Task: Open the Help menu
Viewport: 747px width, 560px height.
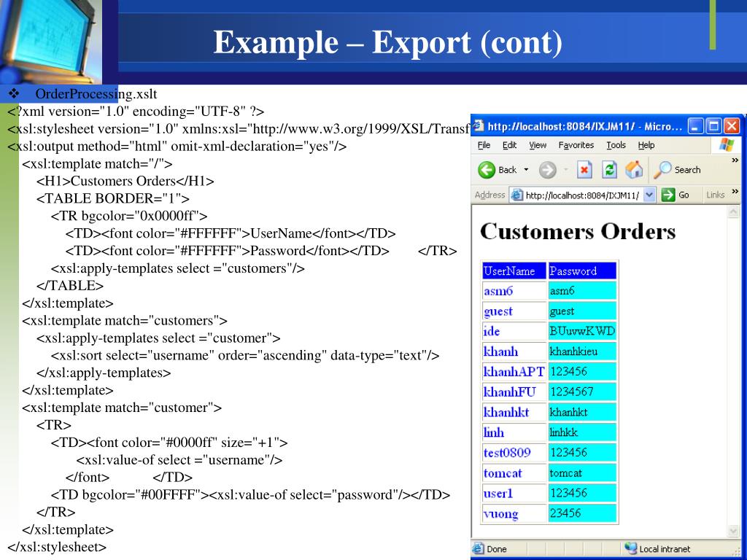Action: [x=646, y=145]
